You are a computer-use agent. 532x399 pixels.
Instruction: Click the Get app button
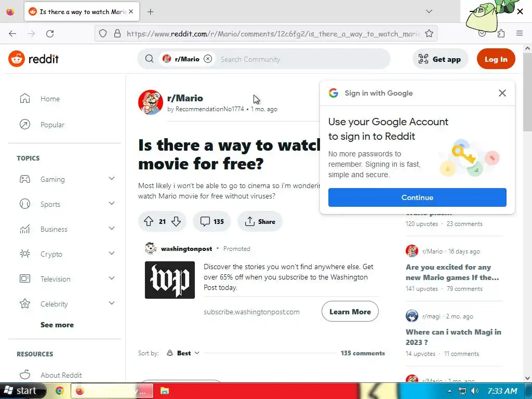(x=440, y=59)
